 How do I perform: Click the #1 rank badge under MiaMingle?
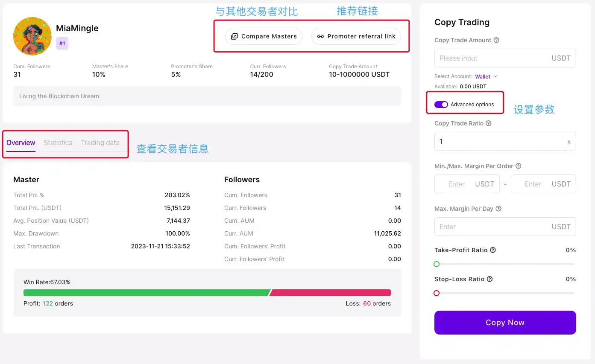(62, 43)
